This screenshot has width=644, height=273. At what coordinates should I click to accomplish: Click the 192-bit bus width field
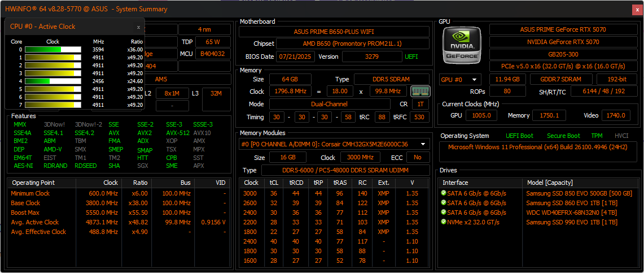pyautogui.click(x=616, y=79)
